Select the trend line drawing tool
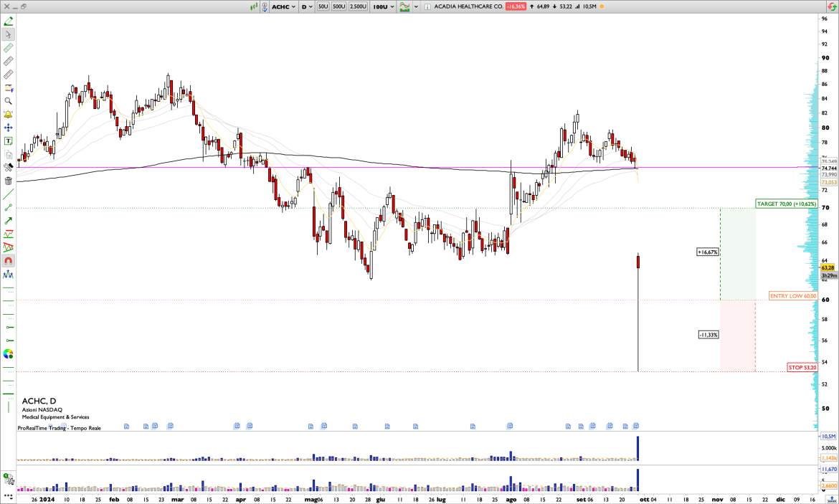 tap(9, 192)
